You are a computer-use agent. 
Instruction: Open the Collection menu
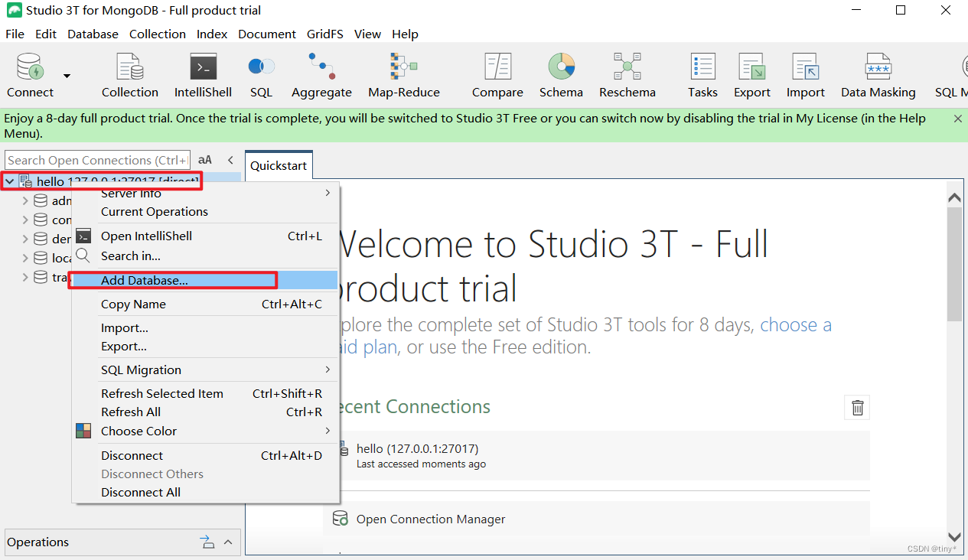pyautogui.click(x=158, y=34)
